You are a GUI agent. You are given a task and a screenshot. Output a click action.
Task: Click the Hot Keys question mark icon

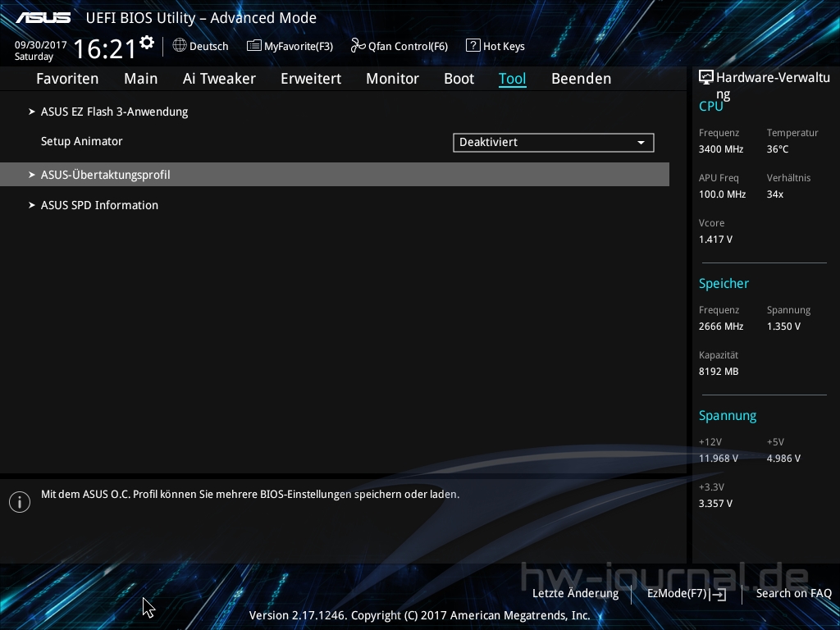(472, 46)
